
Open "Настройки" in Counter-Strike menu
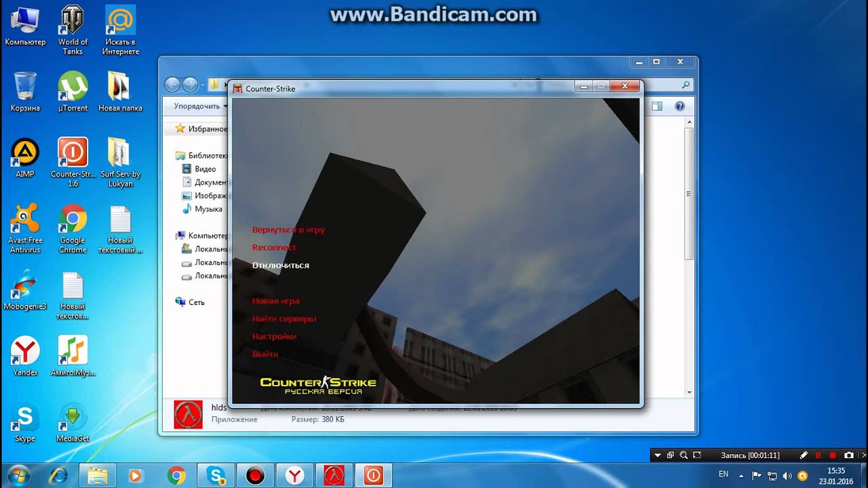click(x=274, y=336)
